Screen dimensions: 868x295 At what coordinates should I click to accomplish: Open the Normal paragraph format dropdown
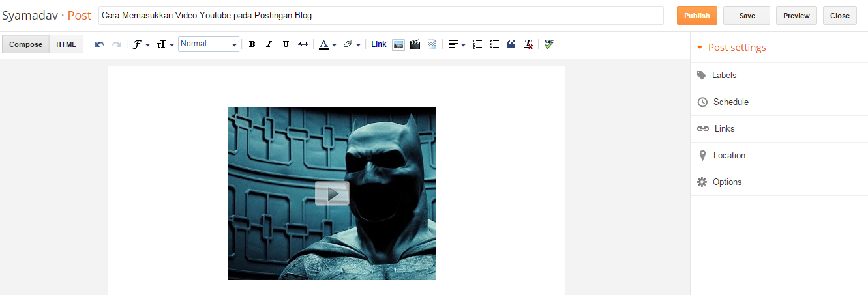click(x=209, y=44)
